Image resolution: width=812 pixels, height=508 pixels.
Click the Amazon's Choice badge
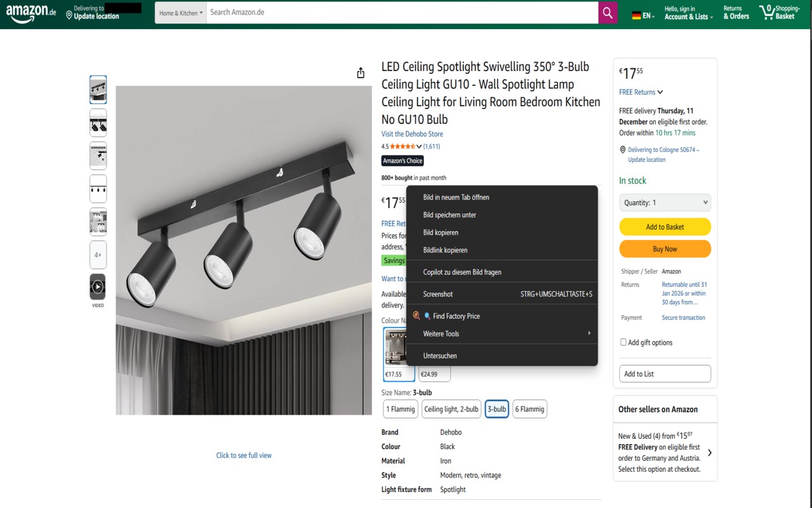(x=402, y=161)
